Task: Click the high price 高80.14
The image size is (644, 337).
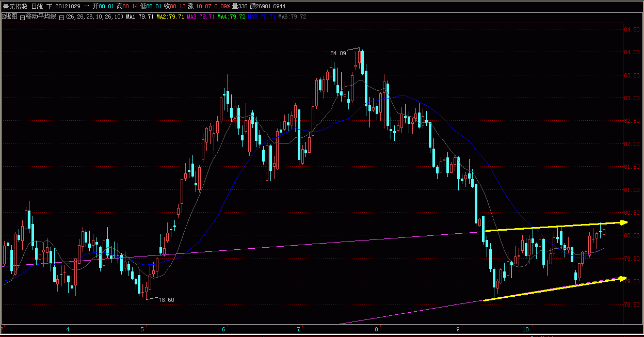Action: [x=127, y=6]
